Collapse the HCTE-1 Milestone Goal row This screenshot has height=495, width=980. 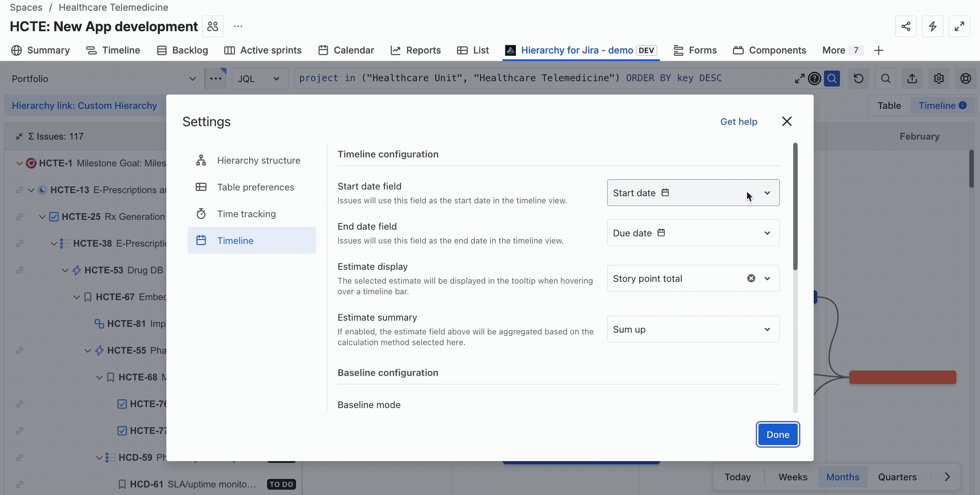19,163
